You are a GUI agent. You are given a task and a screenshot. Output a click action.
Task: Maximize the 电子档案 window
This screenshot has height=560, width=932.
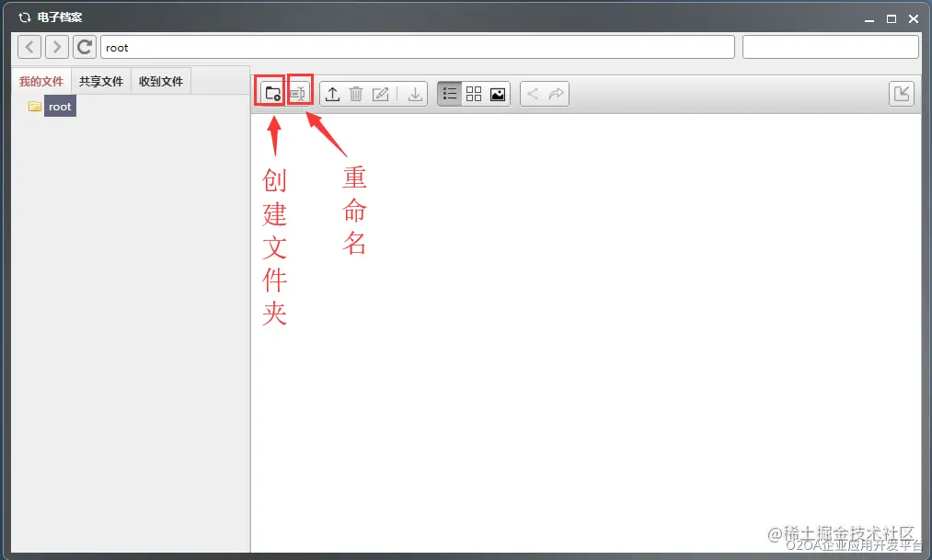[892, 19]
